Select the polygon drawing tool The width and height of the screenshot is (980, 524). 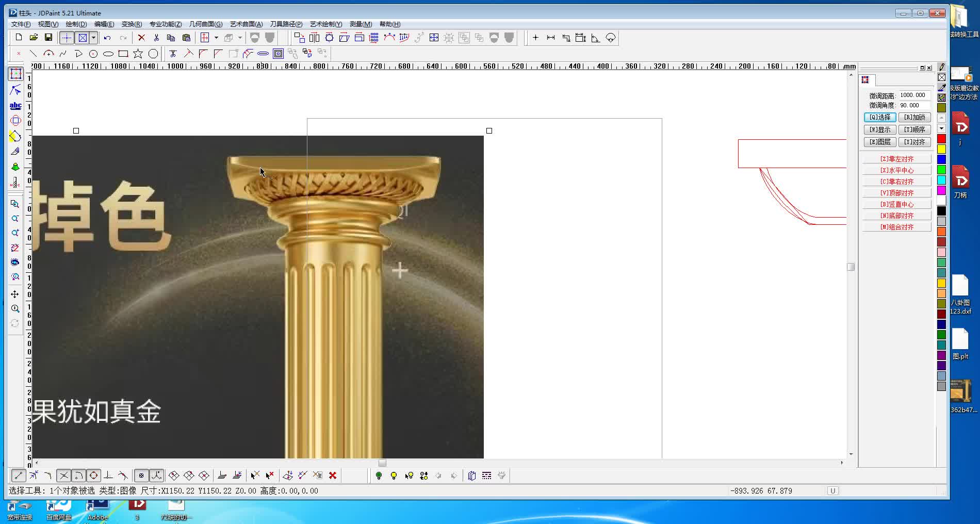pyautogui.click(x=153, y=53)
